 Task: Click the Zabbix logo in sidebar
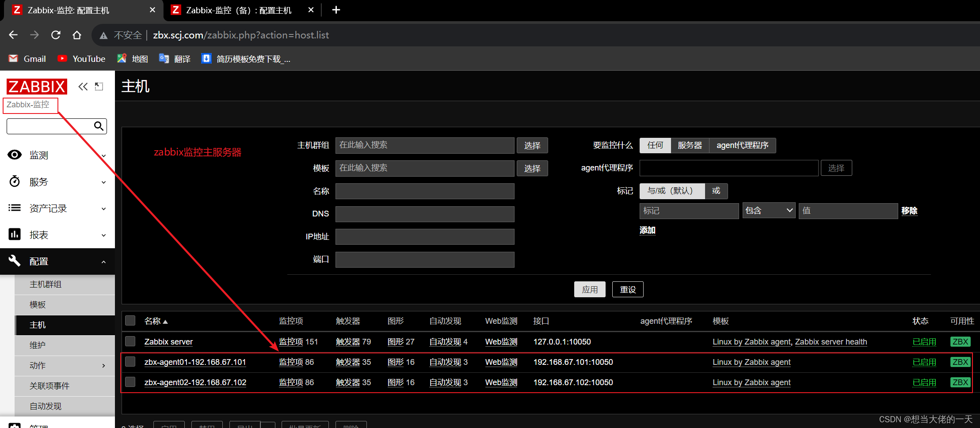[37, 87]
